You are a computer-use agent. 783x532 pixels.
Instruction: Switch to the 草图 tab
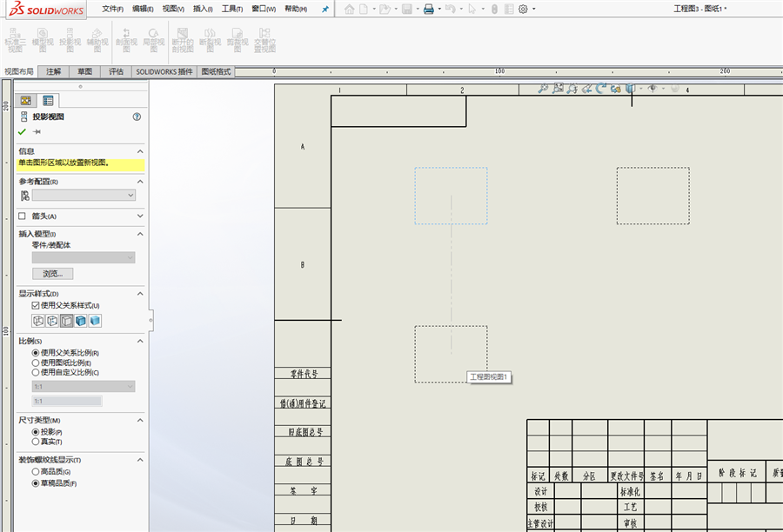(x=85, y=72)
